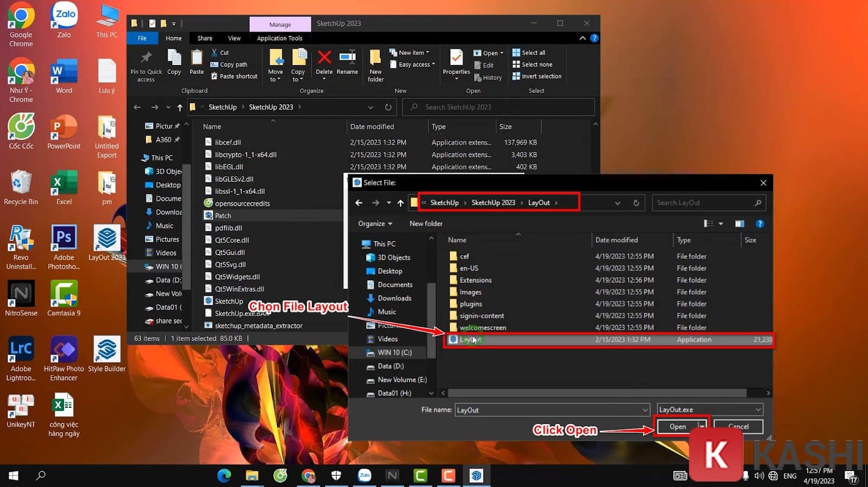Screen dimensions: 868x487
Task: Click the Cancel button in Select File dialog
Action: pos(738,427)
